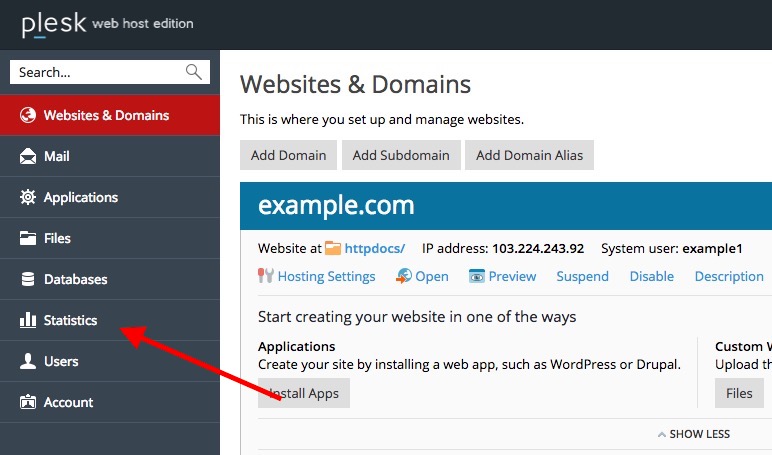Click the Applications gear icon
This screenshot has width=772, height=455.
(28, 197)
